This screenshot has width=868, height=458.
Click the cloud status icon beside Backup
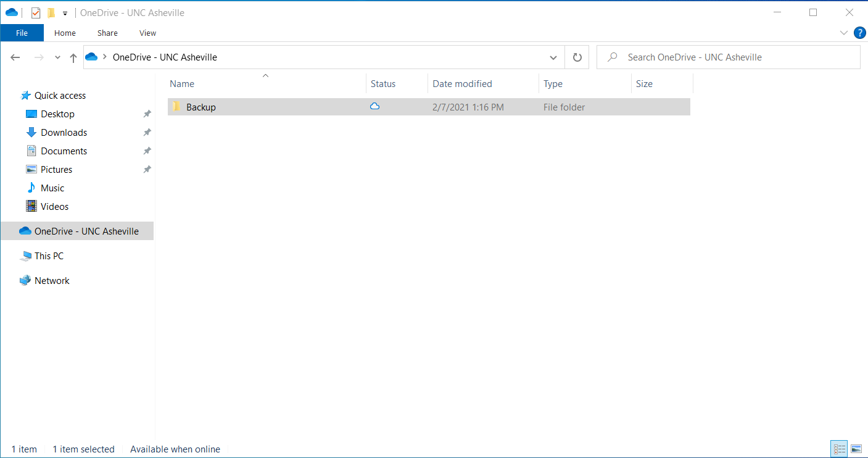point(374,106)
